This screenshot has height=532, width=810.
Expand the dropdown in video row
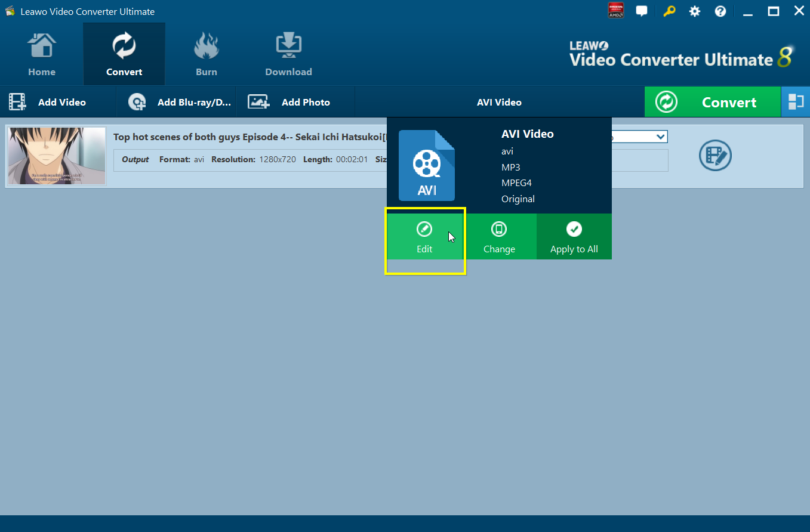660,137
